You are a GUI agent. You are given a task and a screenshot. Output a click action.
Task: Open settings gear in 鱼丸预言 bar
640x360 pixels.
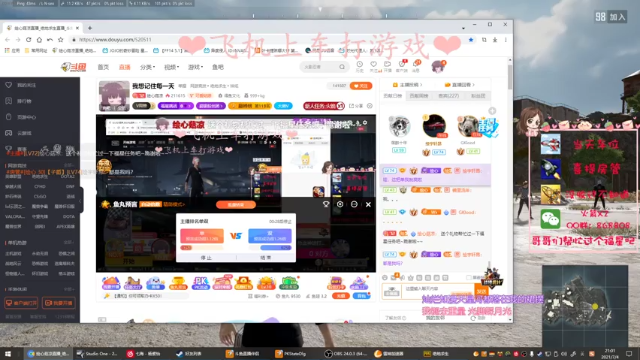pyautogui.click(x=340, y=204)
